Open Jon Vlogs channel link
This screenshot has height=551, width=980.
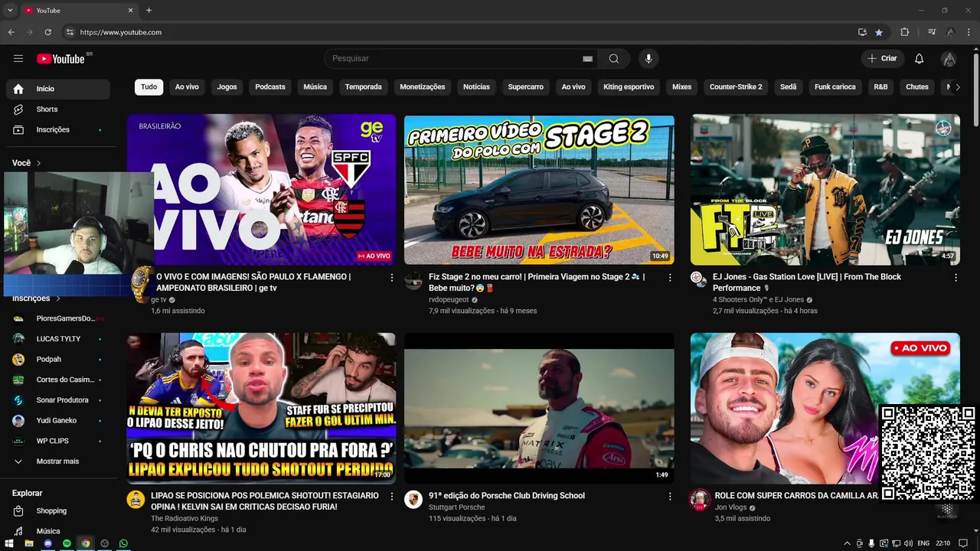tap(732, 507)
